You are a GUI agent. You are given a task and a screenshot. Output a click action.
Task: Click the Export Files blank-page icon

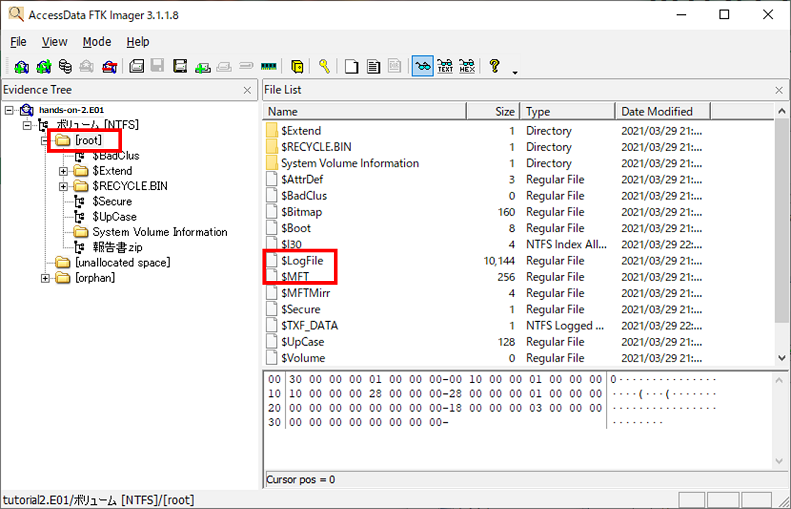(x=352, y=66)
